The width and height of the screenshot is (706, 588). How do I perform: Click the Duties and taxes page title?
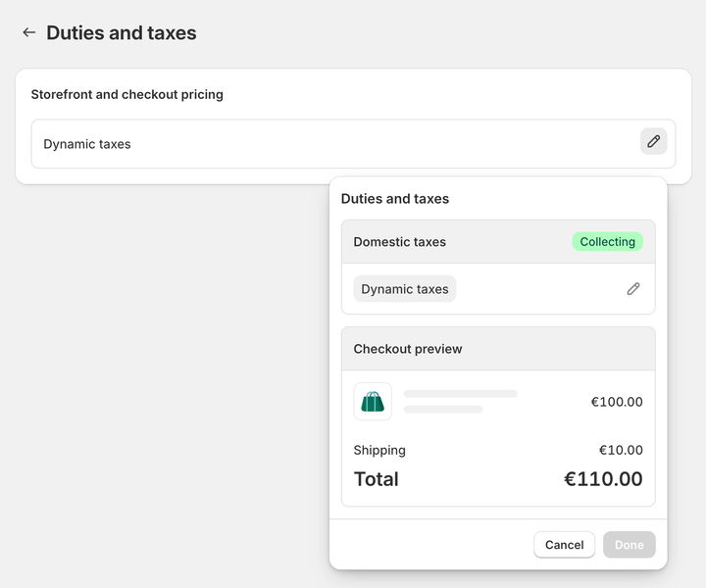[x=122, y=32]
